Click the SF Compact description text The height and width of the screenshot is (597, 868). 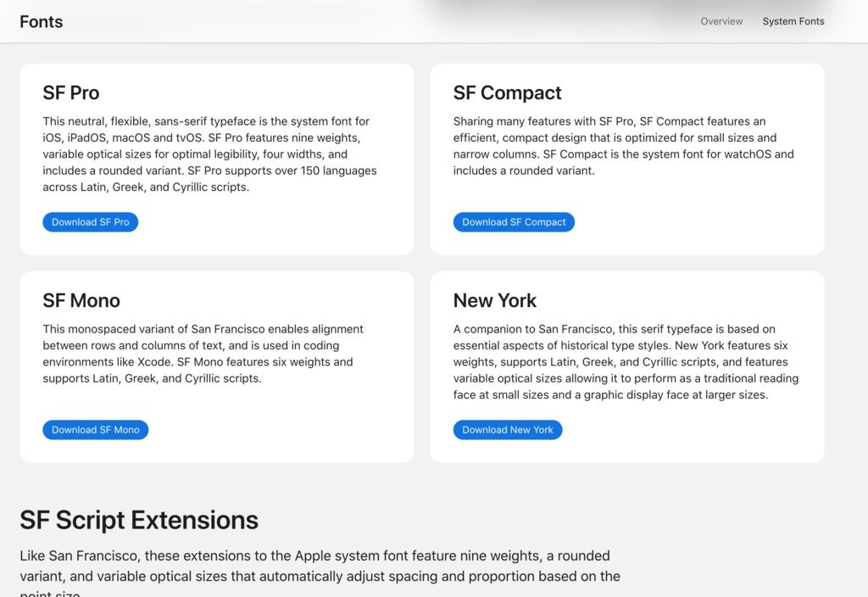[623, 146]
